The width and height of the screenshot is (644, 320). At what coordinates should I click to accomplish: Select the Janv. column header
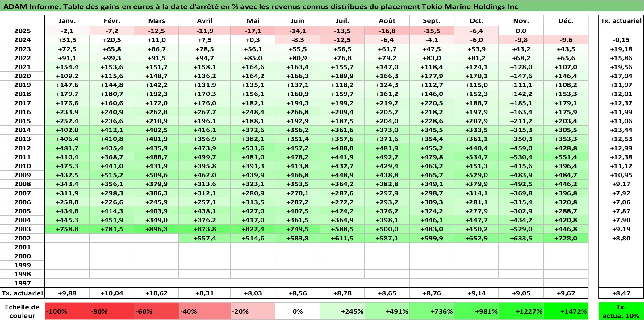pyautogui.click(x=67, y=21)
